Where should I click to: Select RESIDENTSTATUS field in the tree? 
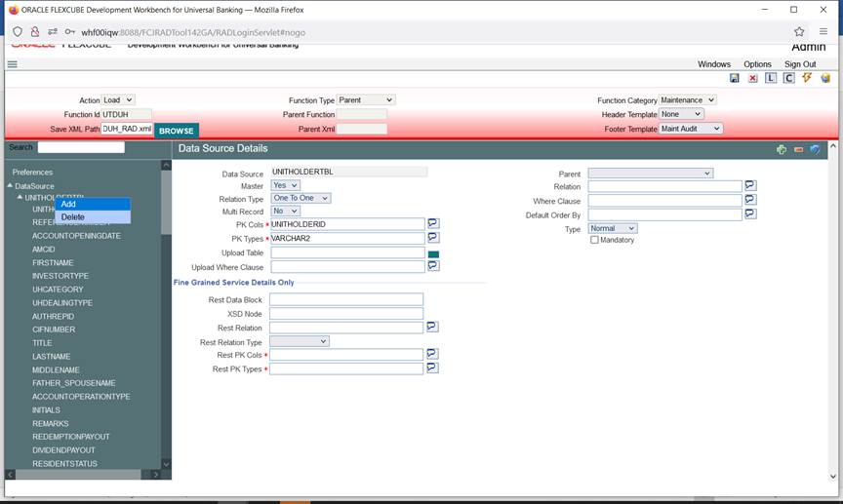tap(64, 464)
